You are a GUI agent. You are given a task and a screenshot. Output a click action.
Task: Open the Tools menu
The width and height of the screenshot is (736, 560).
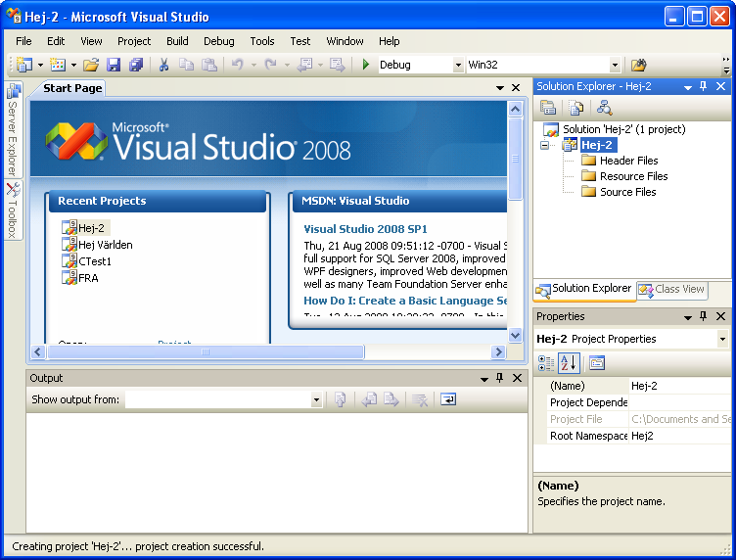[x=262, y=41]
